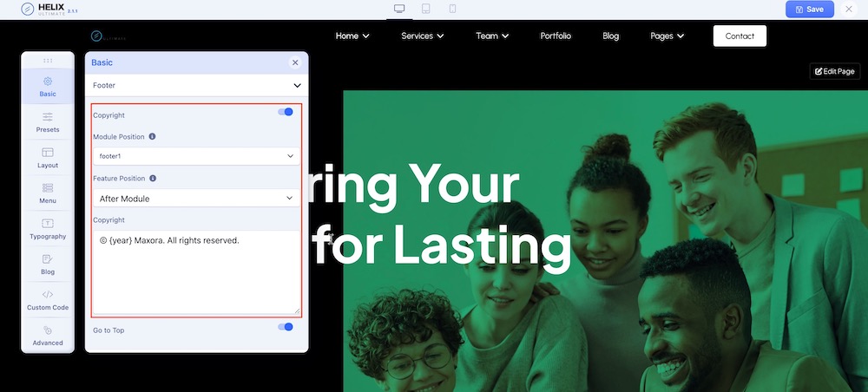Expand the Home menu dropdown
This screenshot has height=392, width=868.
(352, 36)
